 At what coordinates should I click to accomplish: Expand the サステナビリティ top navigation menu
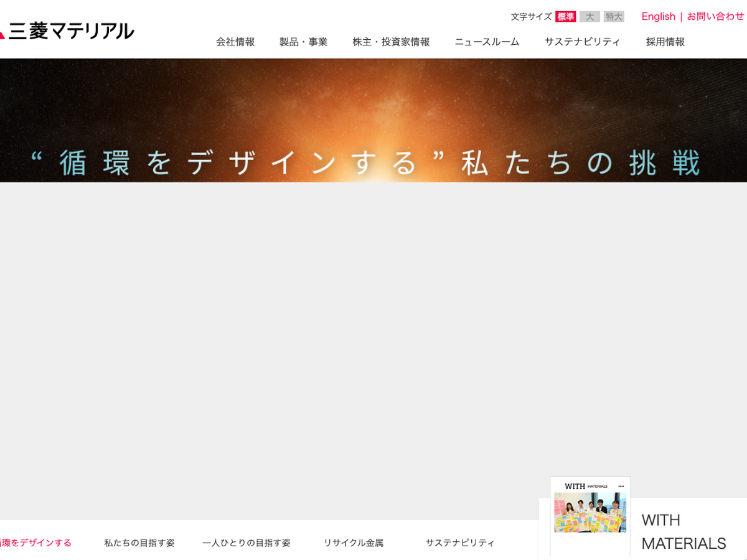click(582, 42)
